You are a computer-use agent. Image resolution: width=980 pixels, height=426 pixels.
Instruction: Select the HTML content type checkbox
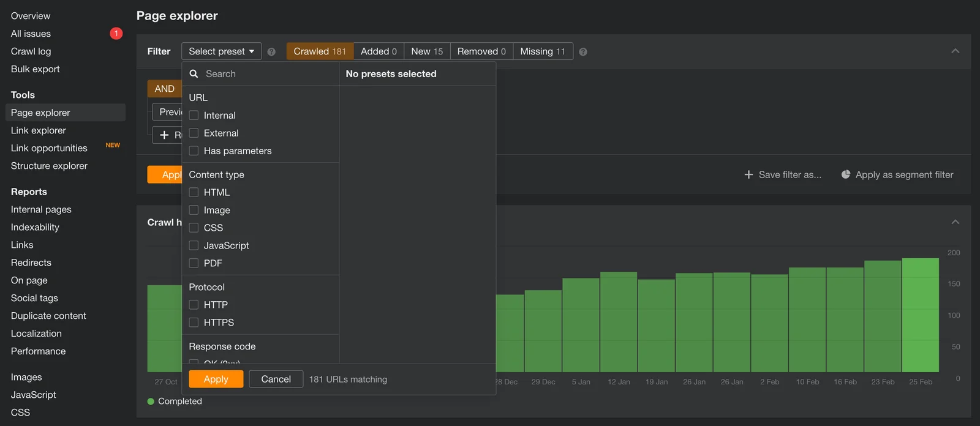[x=194, y=192]
